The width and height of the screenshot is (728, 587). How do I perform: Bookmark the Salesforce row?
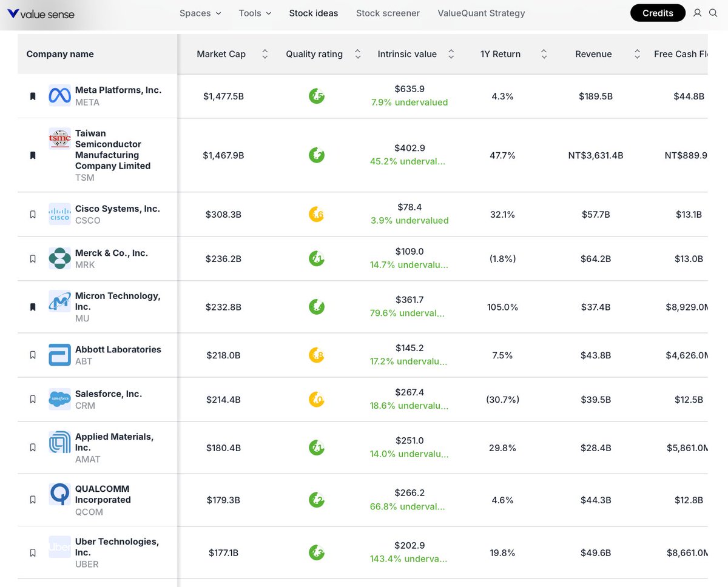(x=33, y=399)
